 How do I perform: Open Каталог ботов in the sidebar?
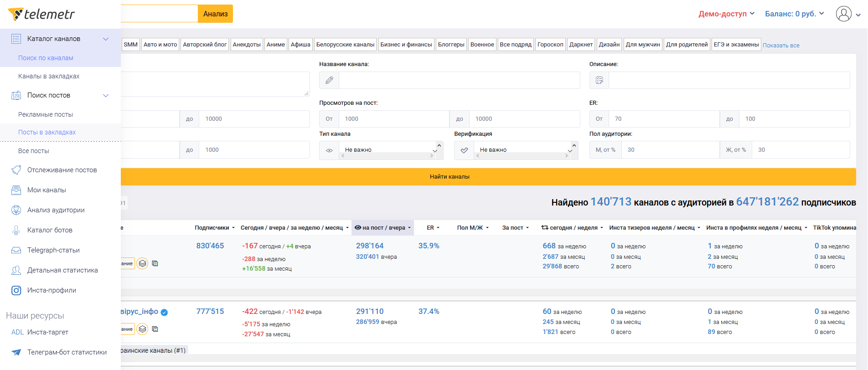coord(50,230)
